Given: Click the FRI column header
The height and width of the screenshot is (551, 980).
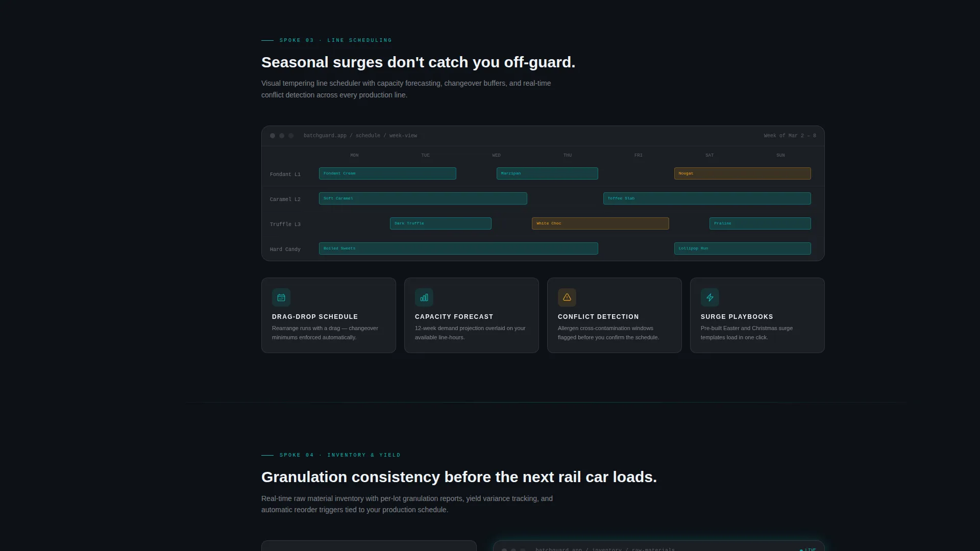Looking at the screenshot, I should click(x=639, y=155).
